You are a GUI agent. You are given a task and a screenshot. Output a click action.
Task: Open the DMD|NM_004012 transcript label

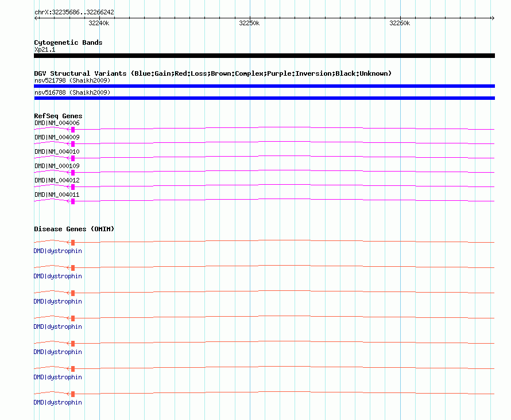[57, 180]
